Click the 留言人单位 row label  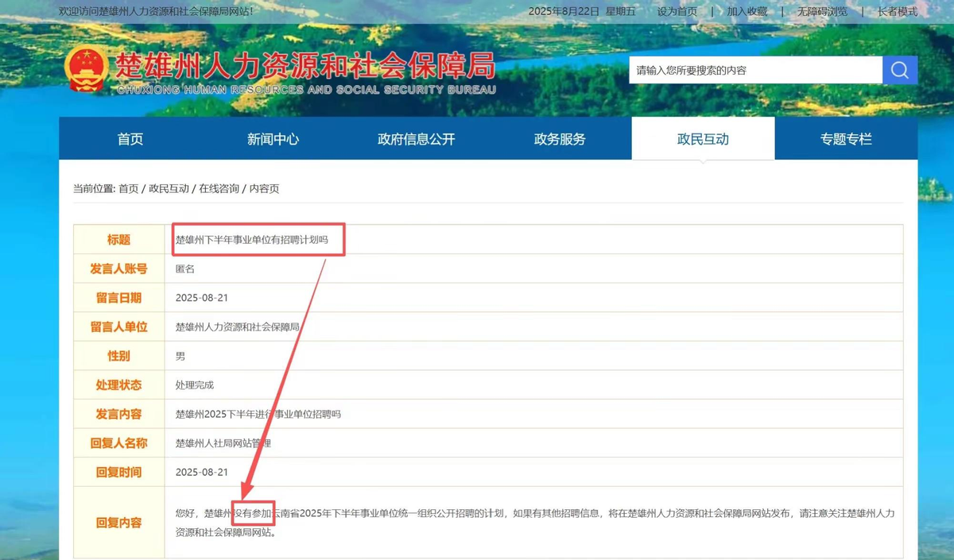pos(119,326)
